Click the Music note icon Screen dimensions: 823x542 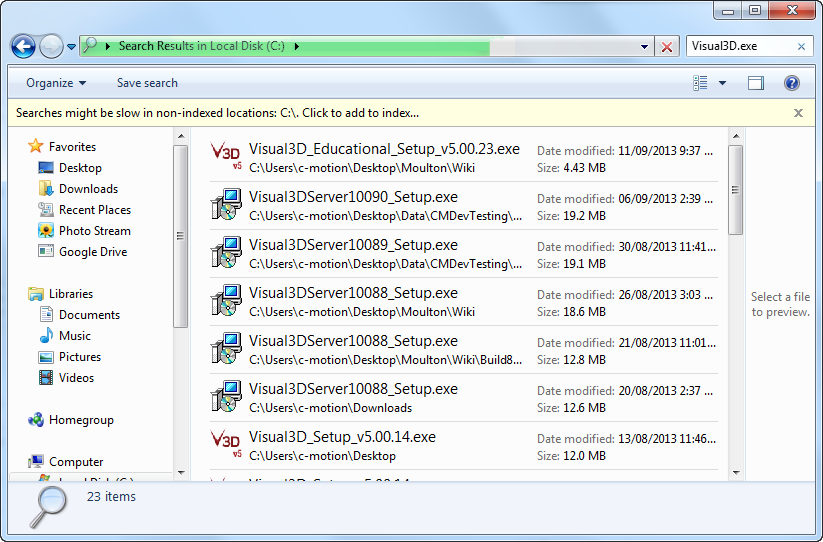46,335
